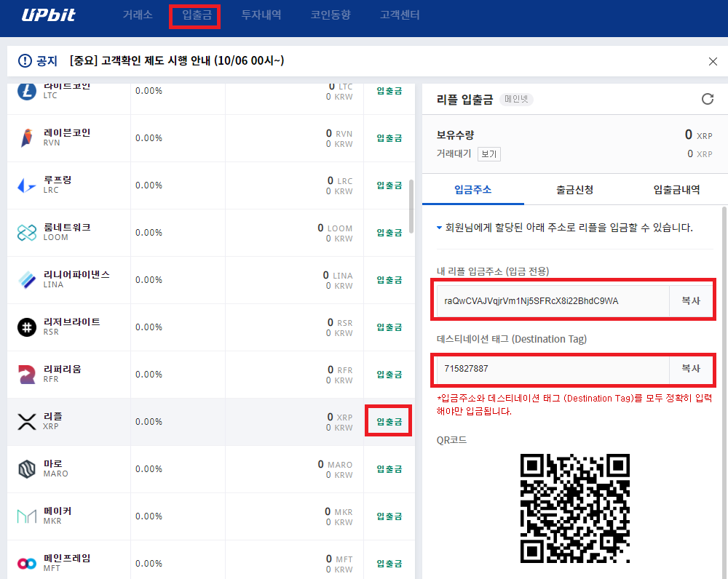Click the Maro MARO coin icon
The height and width of the screenshot is (579, 728).
pos(26,469)
